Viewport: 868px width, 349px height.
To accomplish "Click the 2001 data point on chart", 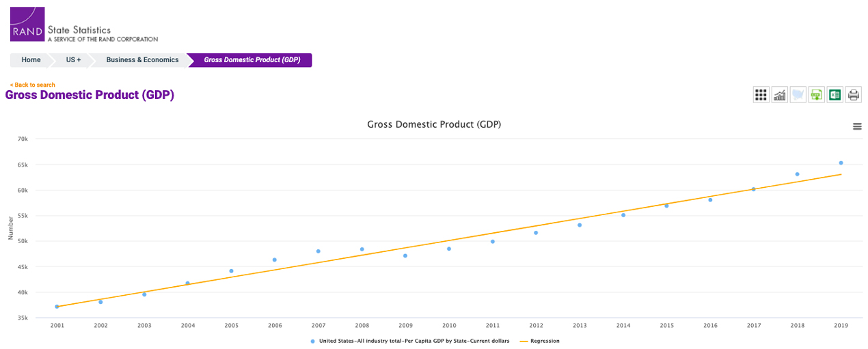I will (x=57, y=307).
